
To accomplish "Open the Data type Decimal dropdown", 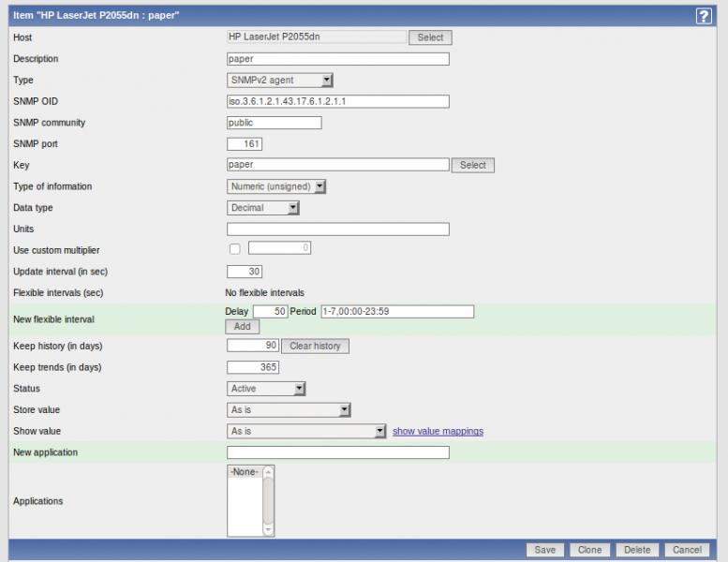I will pyautogui.click(x=262, y=208).
